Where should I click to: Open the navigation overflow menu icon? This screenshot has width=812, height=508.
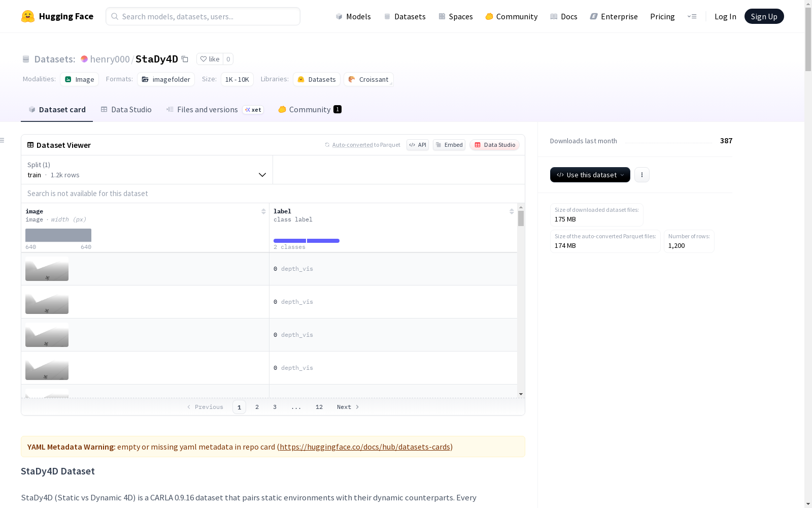click(x=692, y=16)
